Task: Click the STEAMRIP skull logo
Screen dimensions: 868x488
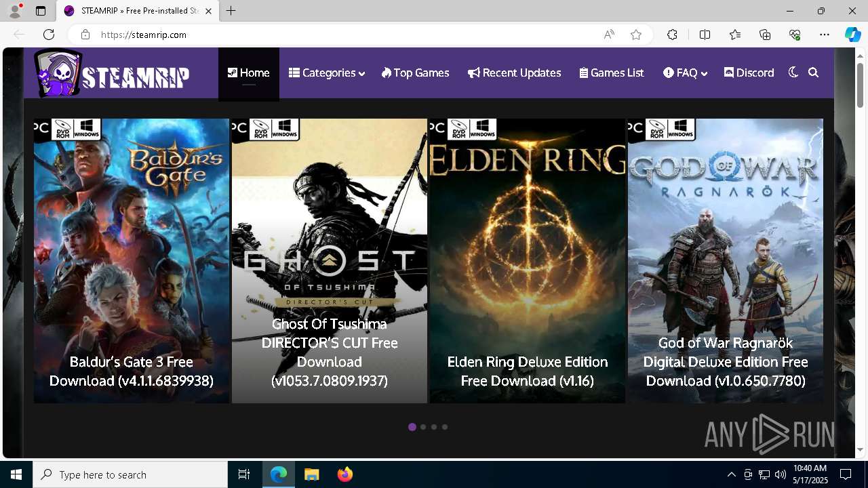Action: tap(113, 73)
